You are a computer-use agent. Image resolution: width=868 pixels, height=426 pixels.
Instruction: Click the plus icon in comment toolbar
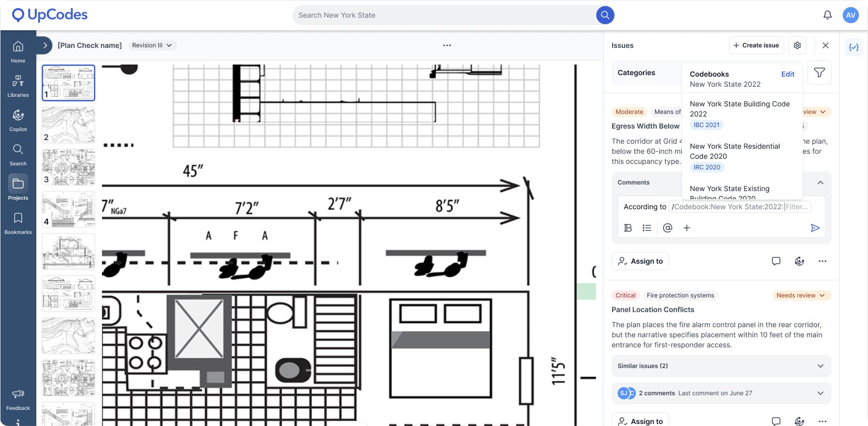(x=687, y=228)
